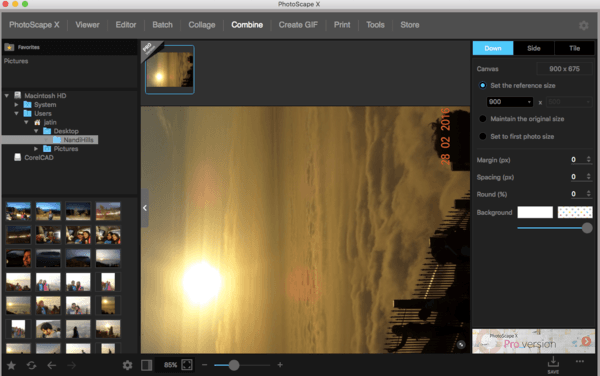This screenshot has width=600, height=376.
Task: Toggle the compare split-view icon
Action: (147, 365)
